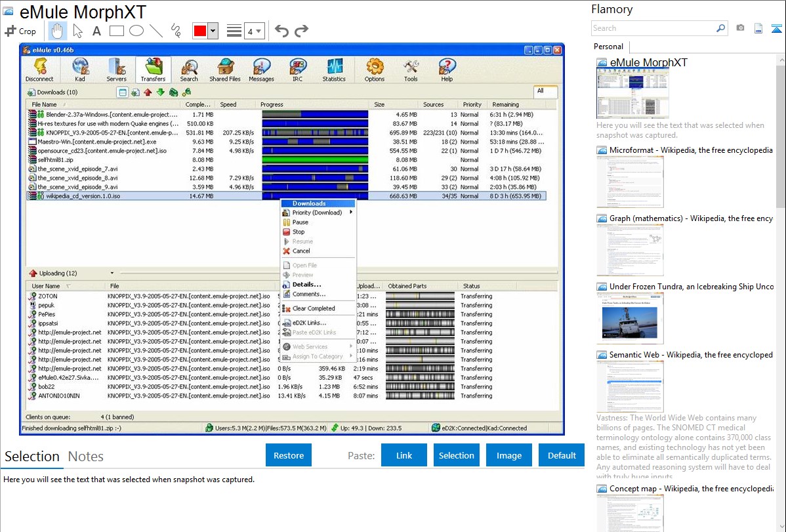786x532 pixels.
Task: Click the magnifier search icon
Action: [720, 28]
